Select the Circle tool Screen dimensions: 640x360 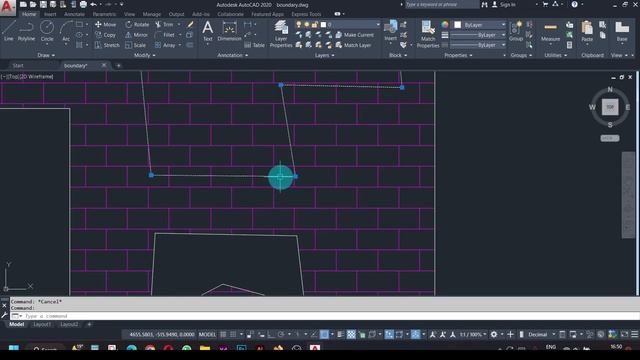point(47,31)
